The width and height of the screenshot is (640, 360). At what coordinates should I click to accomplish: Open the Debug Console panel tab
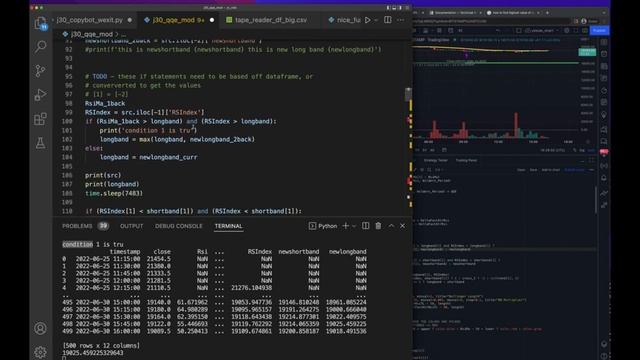click(x=178, y=226)
